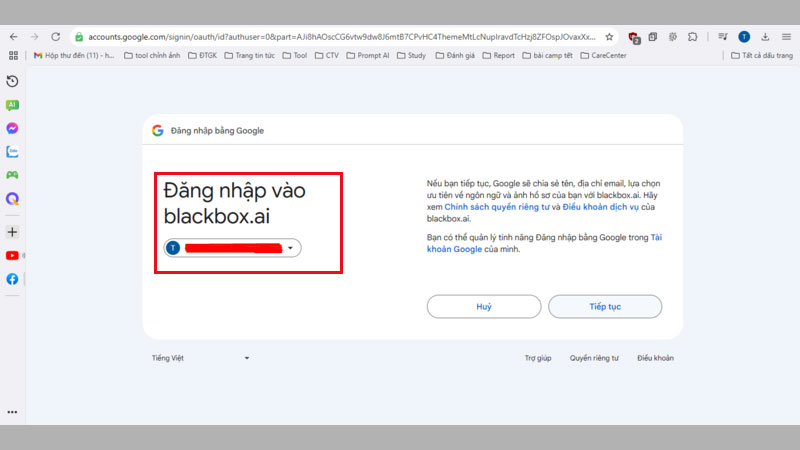Open downloads with the download arrow icon
The width and height of the screenshot is (800, 450).
click(765, 37)
